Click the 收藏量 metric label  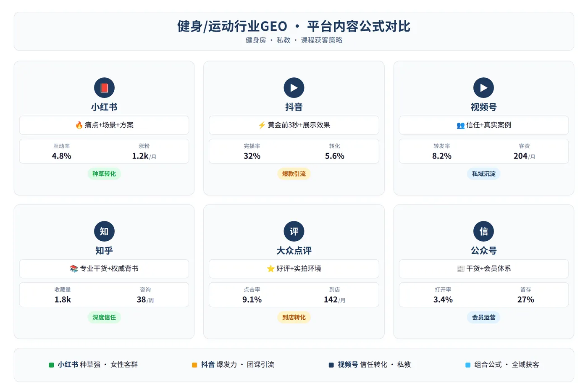(63, 290)
